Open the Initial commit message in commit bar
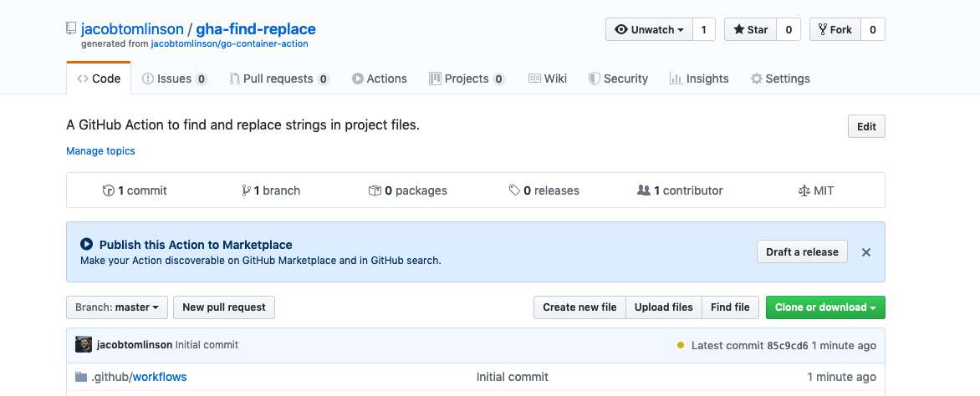Viewport: 980px width, 396px height. [207, 345]
